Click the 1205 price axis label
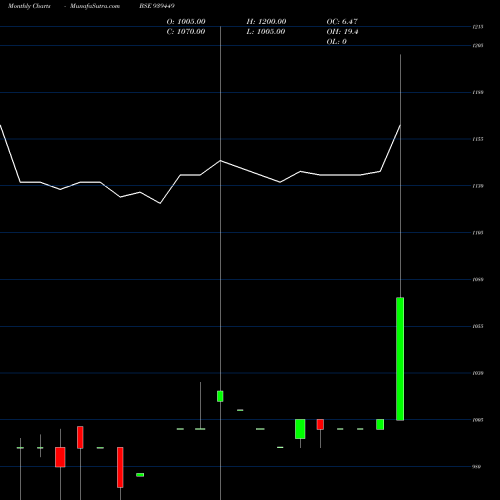The width and height of the screenshot is (500, 500). [x=478, y=46]
